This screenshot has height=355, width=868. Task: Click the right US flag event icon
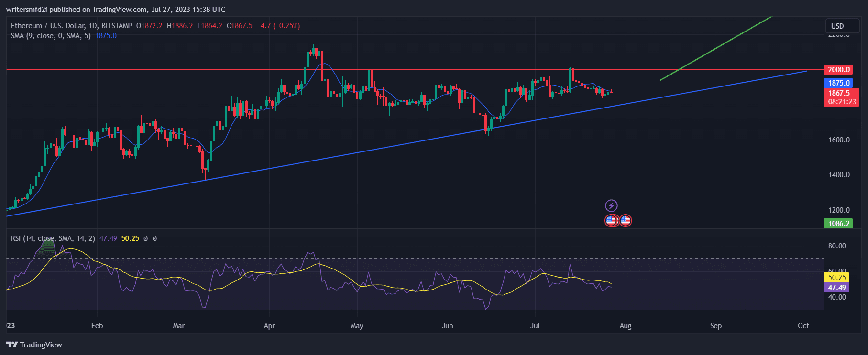click(626, 220)
